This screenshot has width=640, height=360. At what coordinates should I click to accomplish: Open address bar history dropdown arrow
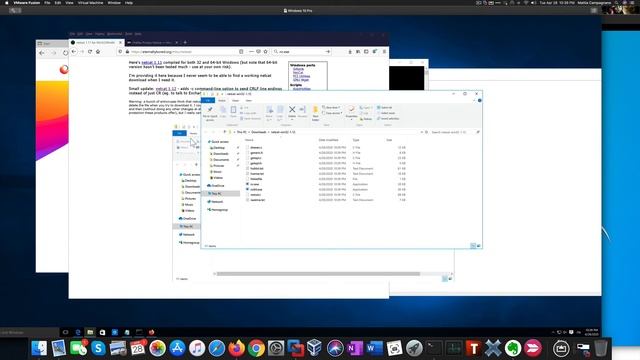tap(422, 132)
